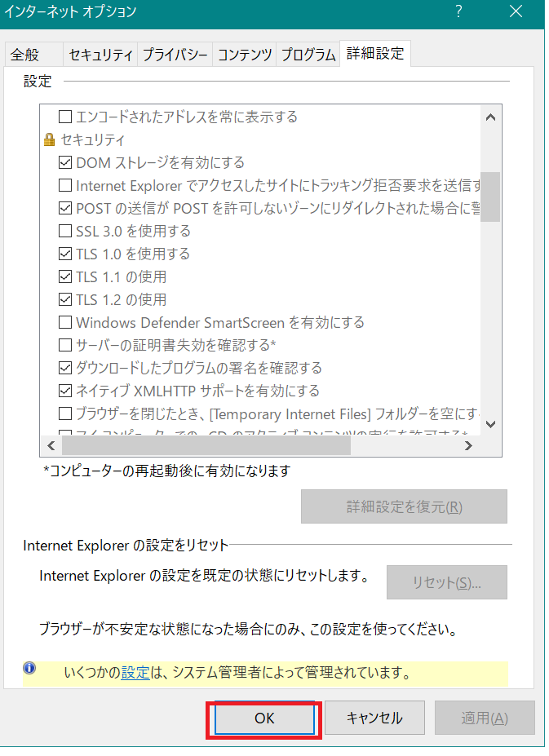Click the horizontal scroll right arrow
549x756 pixels.
pos(468,446)
